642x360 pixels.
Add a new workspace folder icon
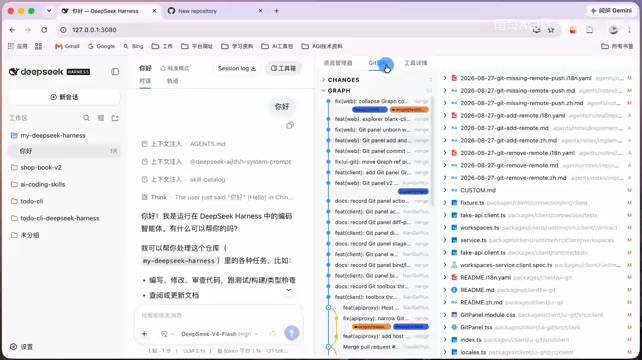115,118
